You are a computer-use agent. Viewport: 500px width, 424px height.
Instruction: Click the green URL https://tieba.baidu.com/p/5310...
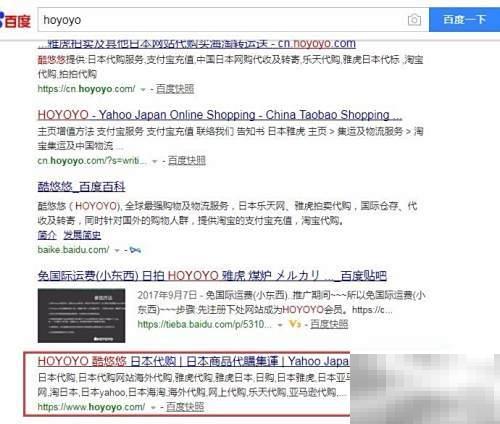point(204,324)
